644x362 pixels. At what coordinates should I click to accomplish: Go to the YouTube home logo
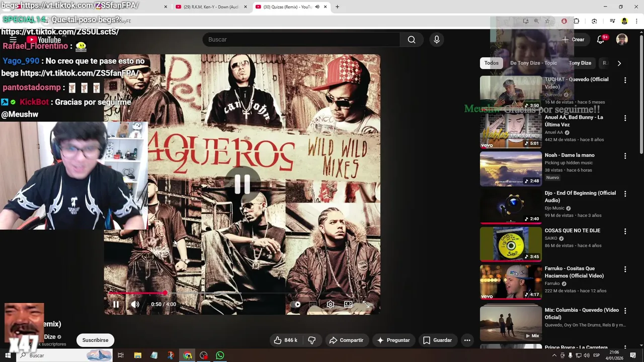tap(44, 40)
